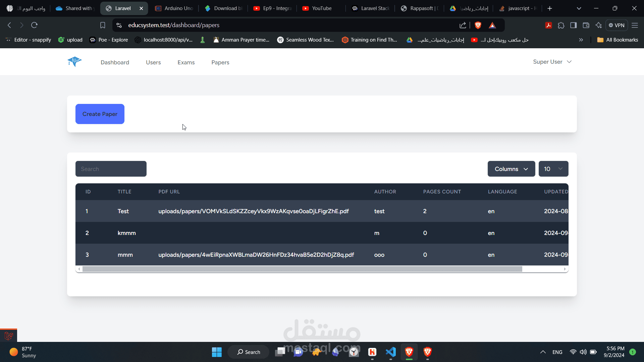Open the rows-per-page 10 dropdown

(x=553, y=169)
